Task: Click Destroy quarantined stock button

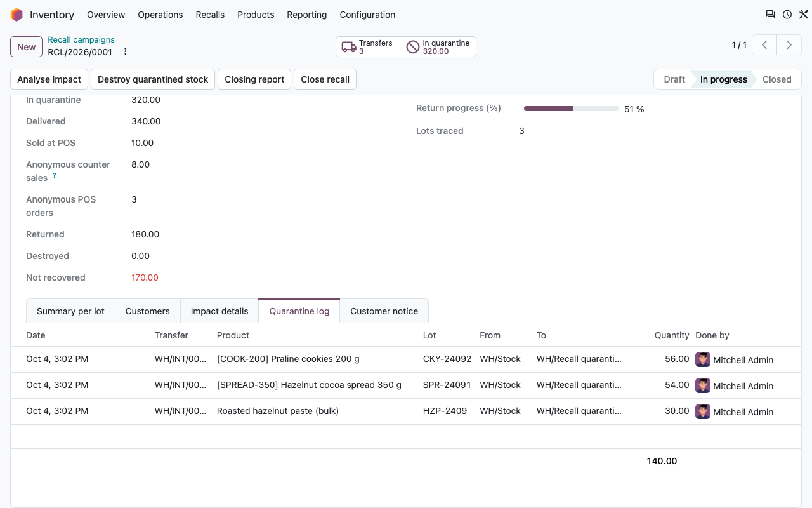Action: click(x=153, y=79)
